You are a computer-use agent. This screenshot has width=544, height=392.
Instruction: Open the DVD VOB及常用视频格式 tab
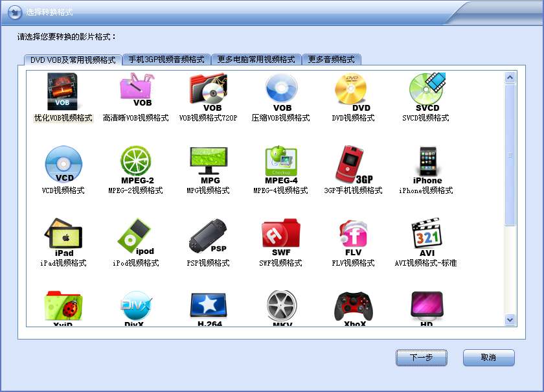[x=73, y=60]
